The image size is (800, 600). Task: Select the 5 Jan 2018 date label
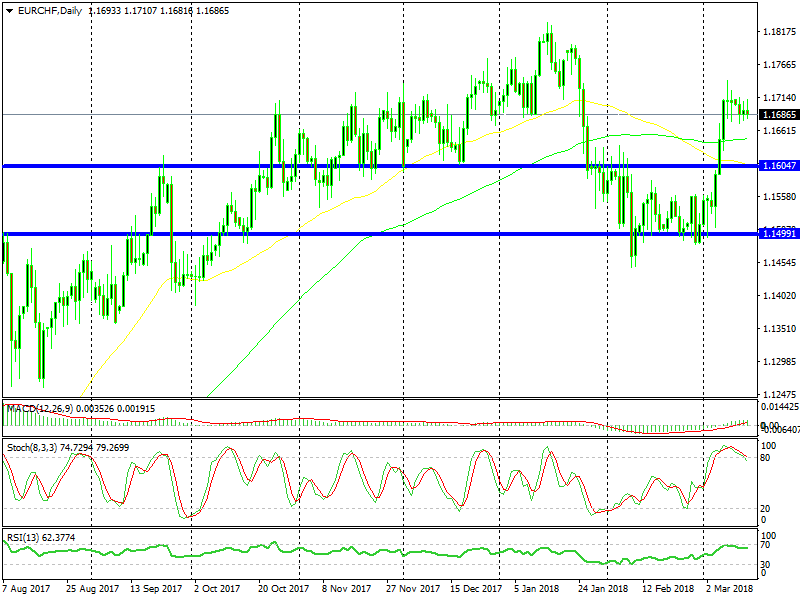[x=536, y=588]
